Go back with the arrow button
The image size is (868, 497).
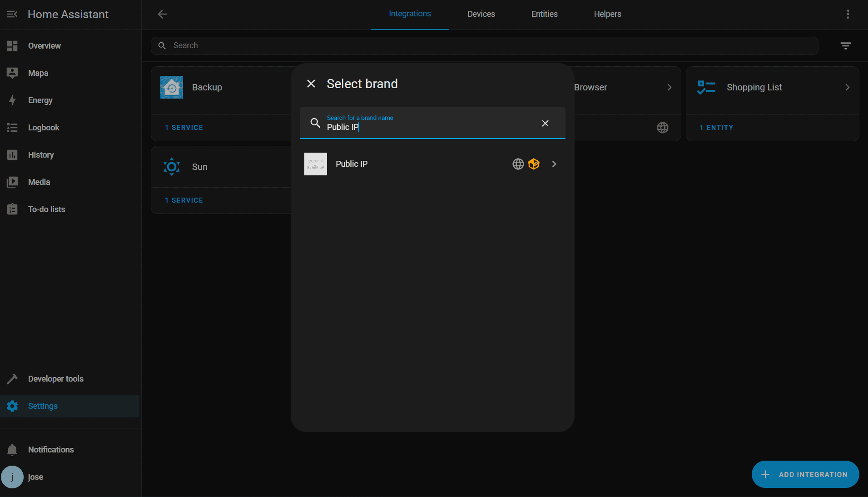click(x=162, y=14)
